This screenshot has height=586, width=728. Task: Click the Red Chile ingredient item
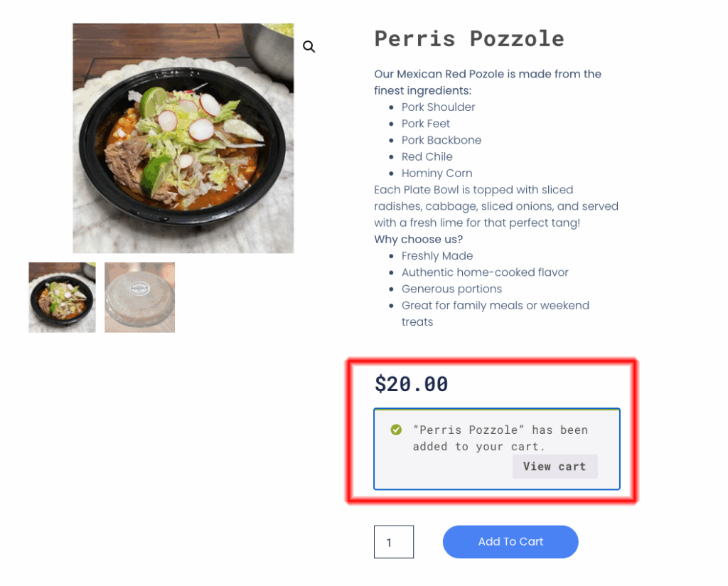pyautogui.click(x=427, y=156)
